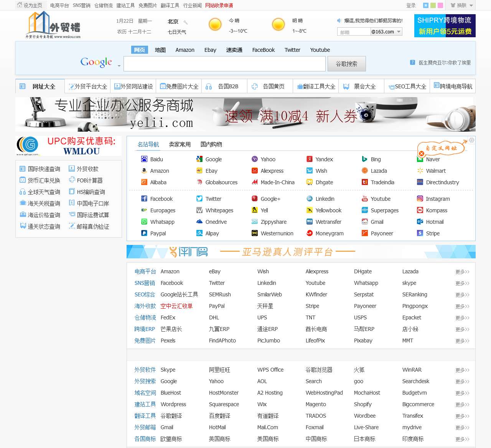Click 更多>> link in the 电商平台 row
This screenshot has height=448, width=491.
[462, 272]
